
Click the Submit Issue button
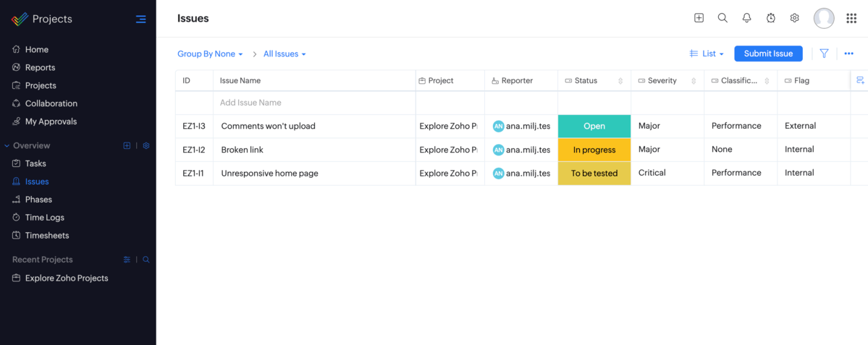click(x=768, y=54)
